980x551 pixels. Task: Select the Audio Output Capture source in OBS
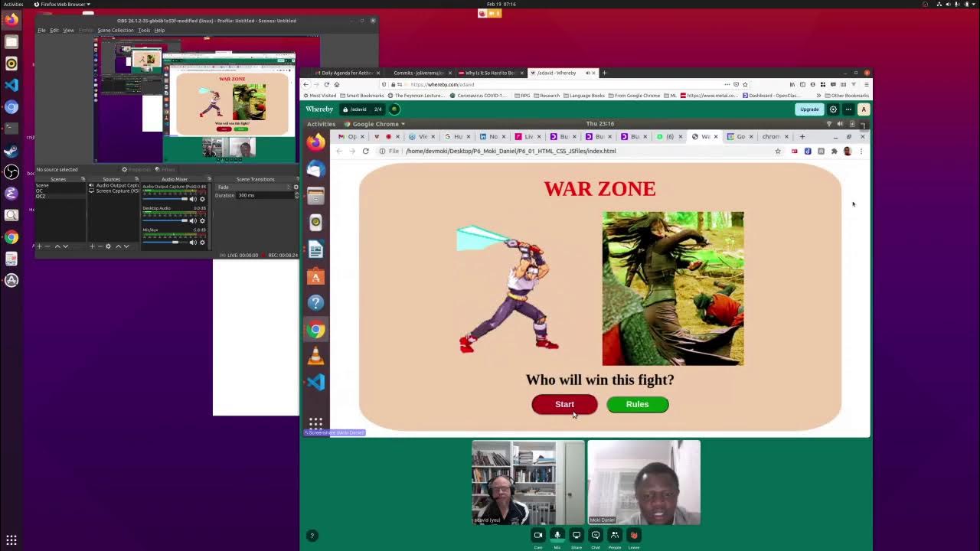(x=115, y=185)
